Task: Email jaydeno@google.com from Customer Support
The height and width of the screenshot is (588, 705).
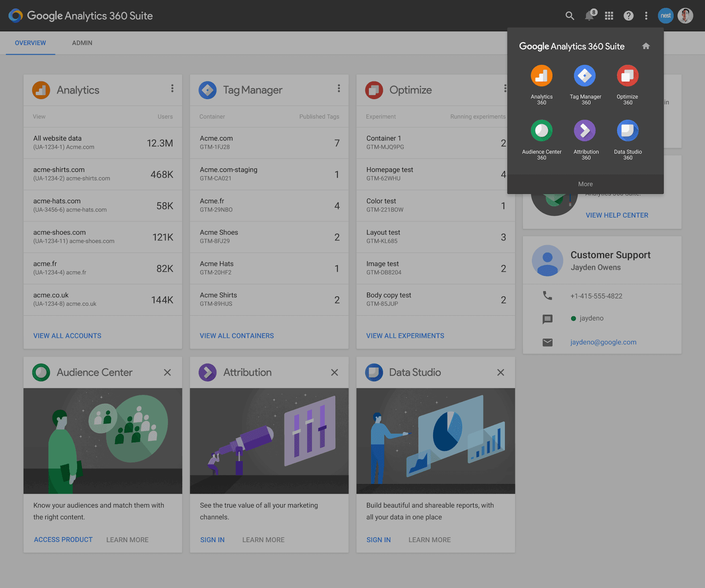Action: pyautogui.click(x=603, y=342)
